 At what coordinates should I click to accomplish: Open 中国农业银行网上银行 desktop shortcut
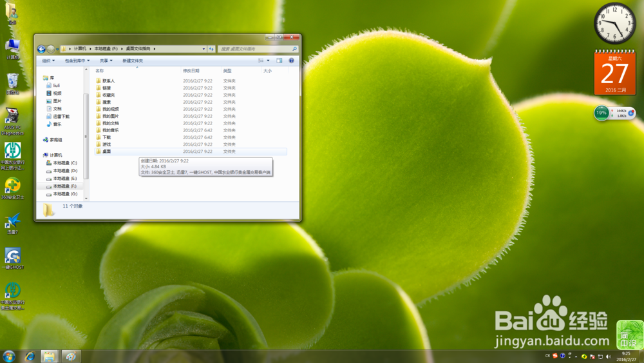[x=12, y=156]
